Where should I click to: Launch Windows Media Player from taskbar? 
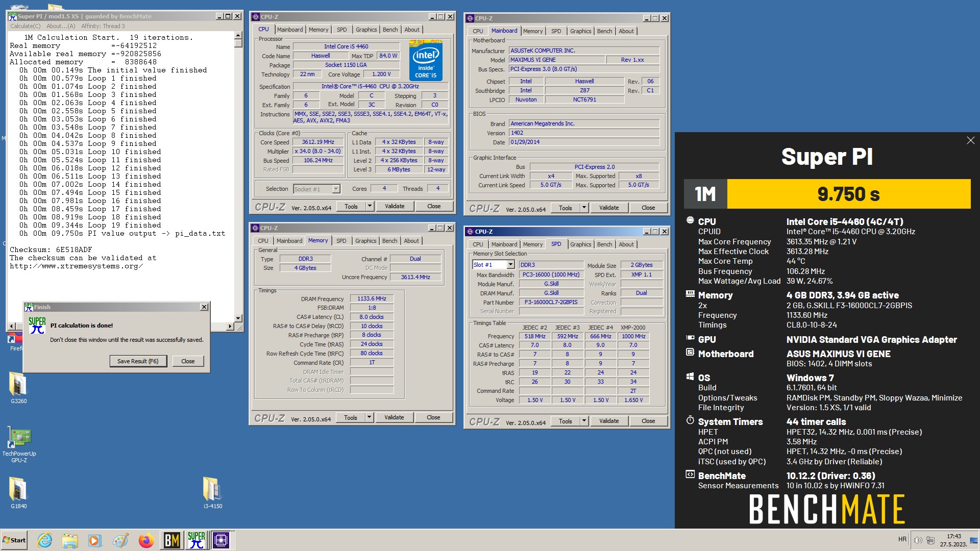pos(95,540)
